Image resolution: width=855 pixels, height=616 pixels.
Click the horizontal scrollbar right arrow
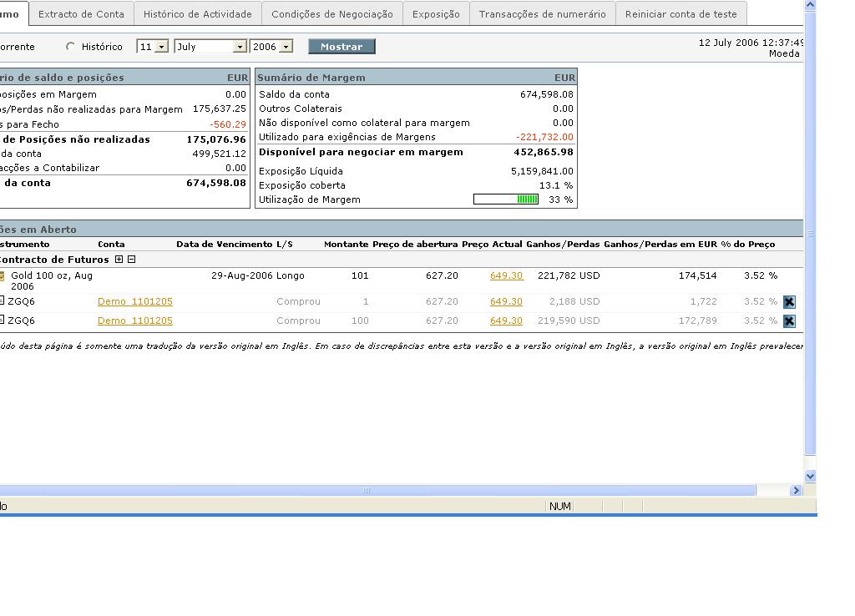pyautogui.click(x=796, y=491)
